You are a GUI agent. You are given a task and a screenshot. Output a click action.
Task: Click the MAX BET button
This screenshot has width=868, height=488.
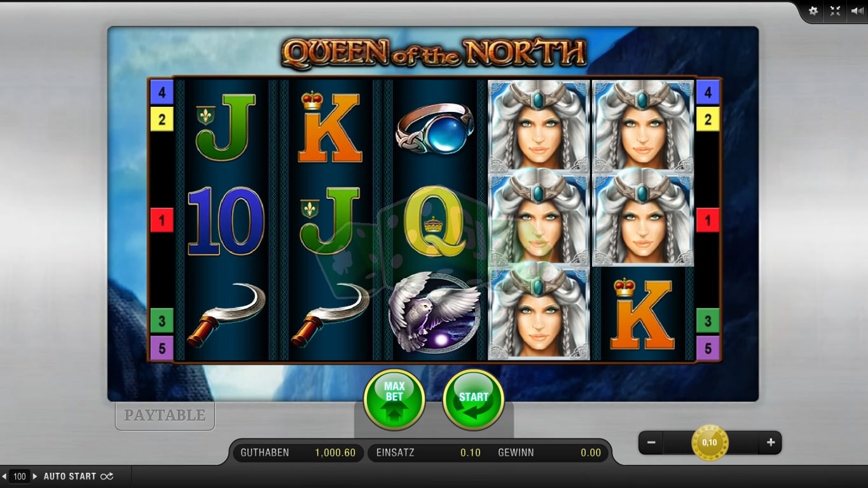394,400
